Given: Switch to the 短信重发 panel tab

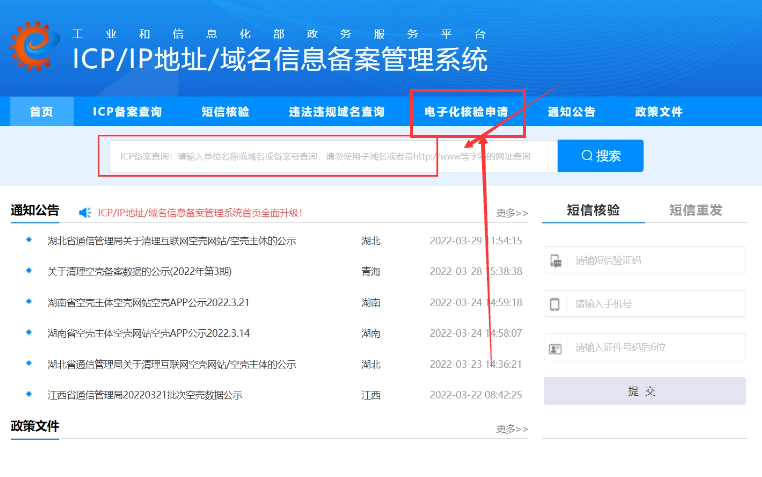Looking at the screenshot, I should pyautogui.click(x=696, y=210).
